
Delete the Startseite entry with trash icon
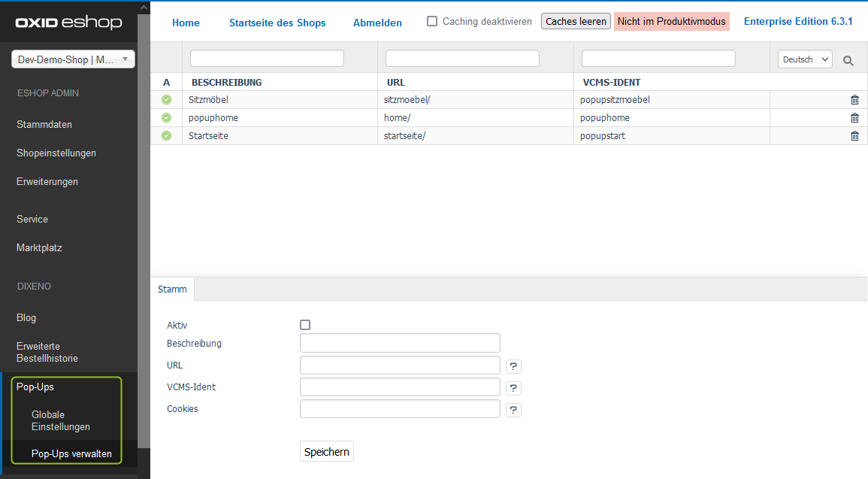click(854, 135)
